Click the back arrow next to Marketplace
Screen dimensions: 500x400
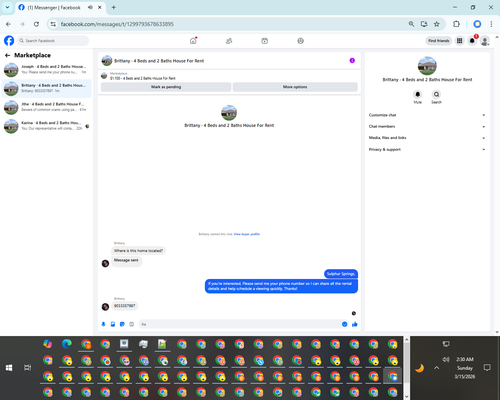(8, 55)
